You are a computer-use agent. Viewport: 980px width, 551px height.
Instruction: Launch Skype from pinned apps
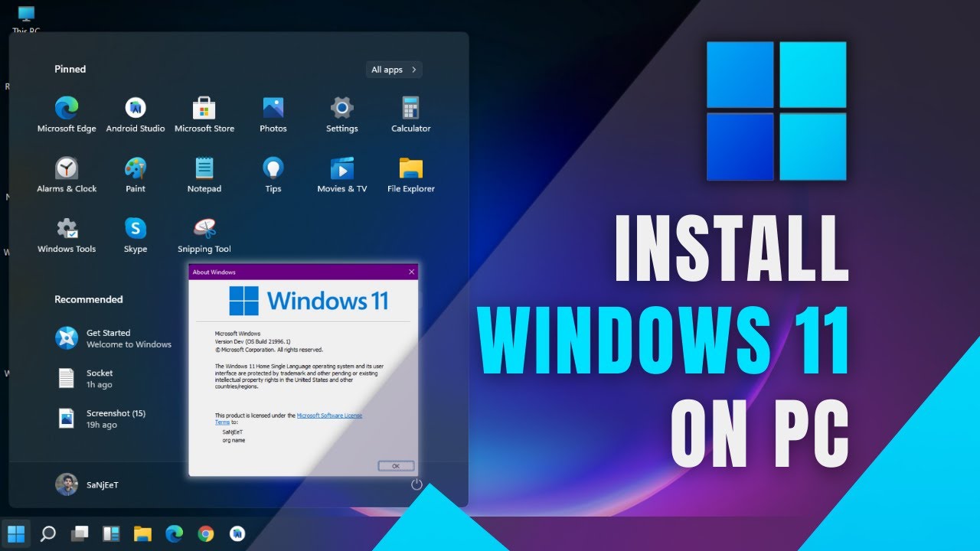pos(136,236)
